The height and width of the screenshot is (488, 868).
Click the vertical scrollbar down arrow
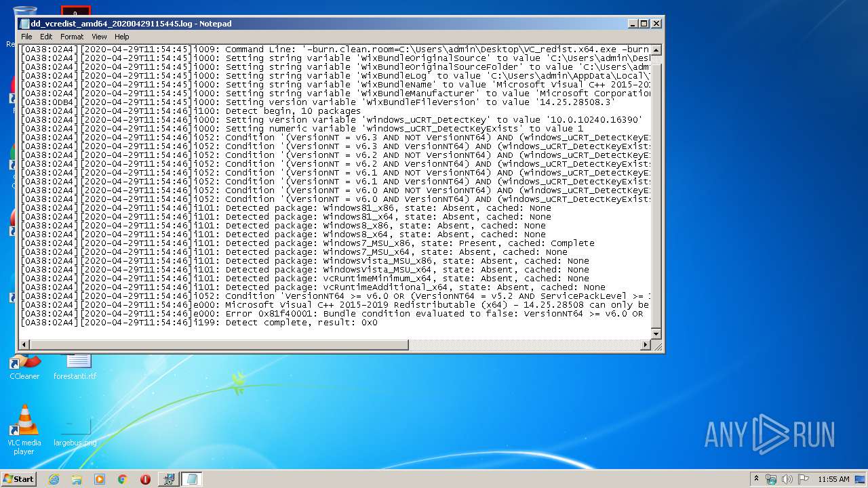656,333
